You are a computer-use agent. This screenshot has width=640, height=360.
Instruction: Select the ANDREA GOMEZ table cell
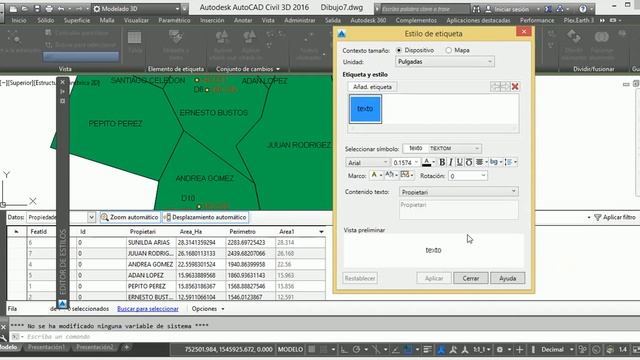coord(151,264)
